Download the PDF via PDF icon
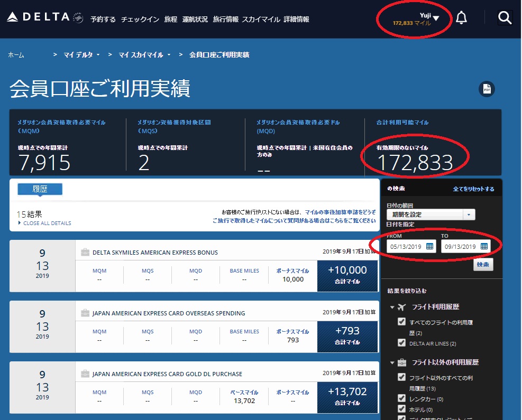The height and width of the screenshot is (420, 522). 487,89
